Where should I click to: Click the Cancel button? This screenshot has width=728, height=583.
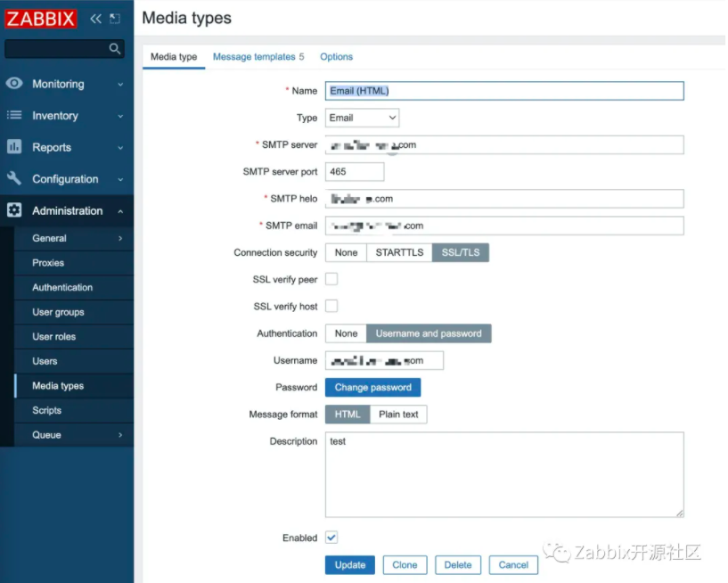513,565
